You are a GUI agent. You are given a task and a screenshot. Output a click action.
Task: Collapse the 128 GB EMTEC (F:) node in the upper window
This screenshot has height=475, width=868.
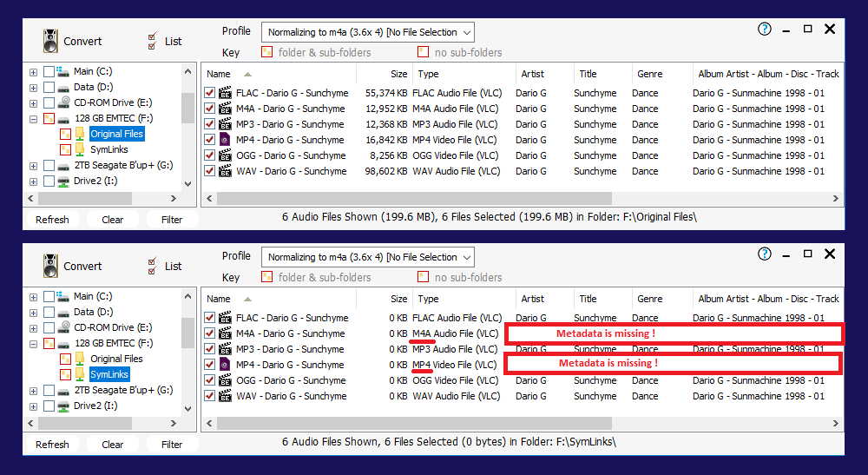(x=33, y=118)
